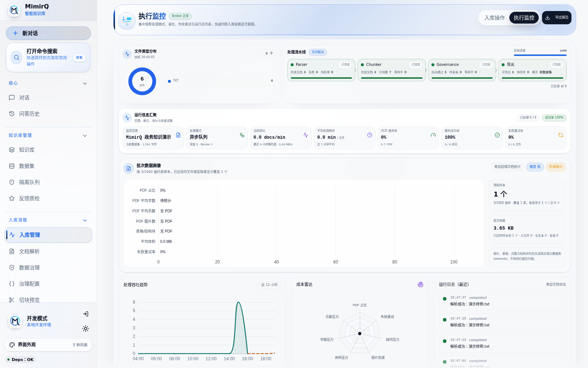The width and height of the screenshot is (588, 368).
Task: Collapse the 知识库管理 section
Action: 85,136
